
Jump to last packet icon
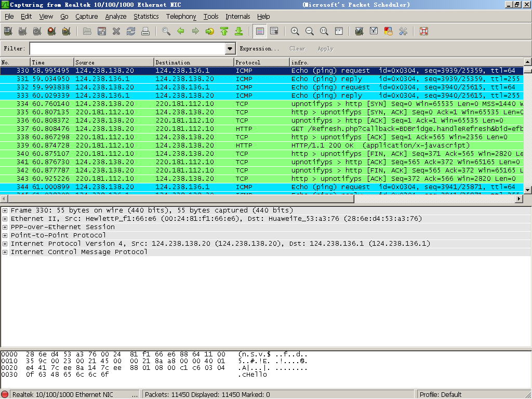click(239, 31)
